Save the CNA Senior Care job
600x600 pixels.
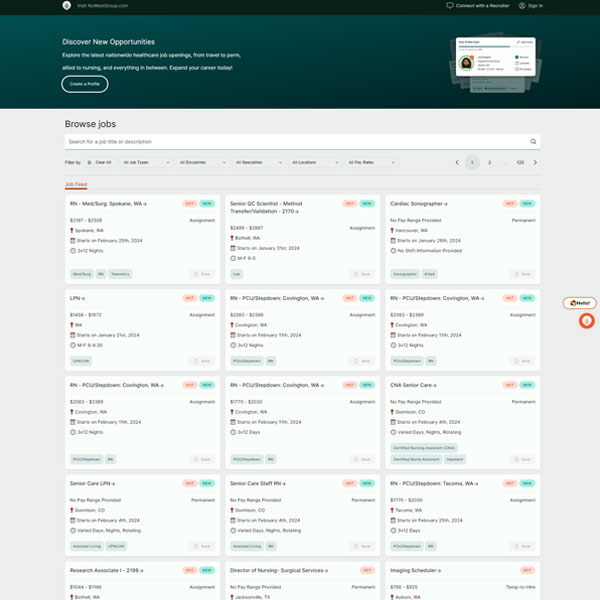pyautogui.click(x=522, y=459)
